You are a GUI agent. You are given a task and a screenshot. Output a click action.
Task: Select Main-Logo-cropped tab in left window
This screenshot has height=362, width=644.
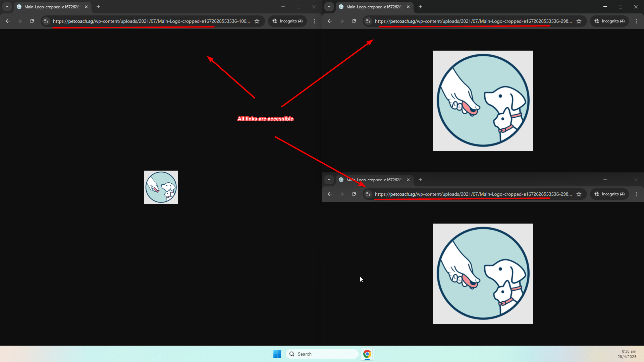[x=53, y=7]
